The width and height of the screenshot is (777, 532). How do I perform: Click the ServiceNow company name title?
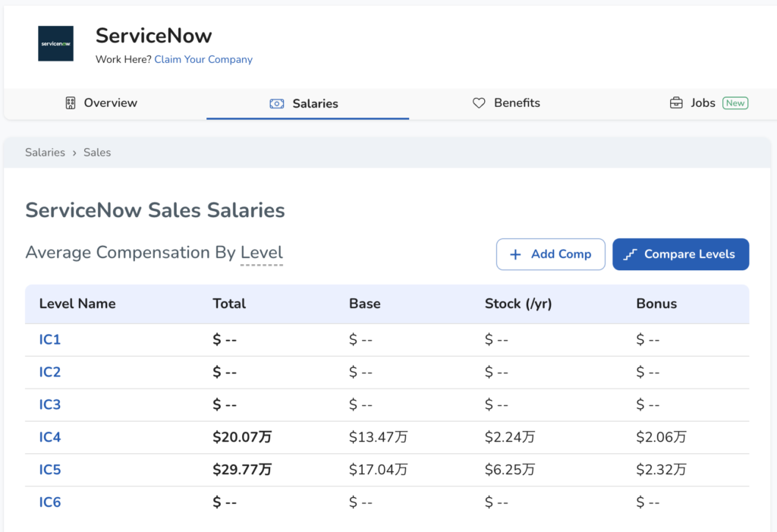click(153, 36)
